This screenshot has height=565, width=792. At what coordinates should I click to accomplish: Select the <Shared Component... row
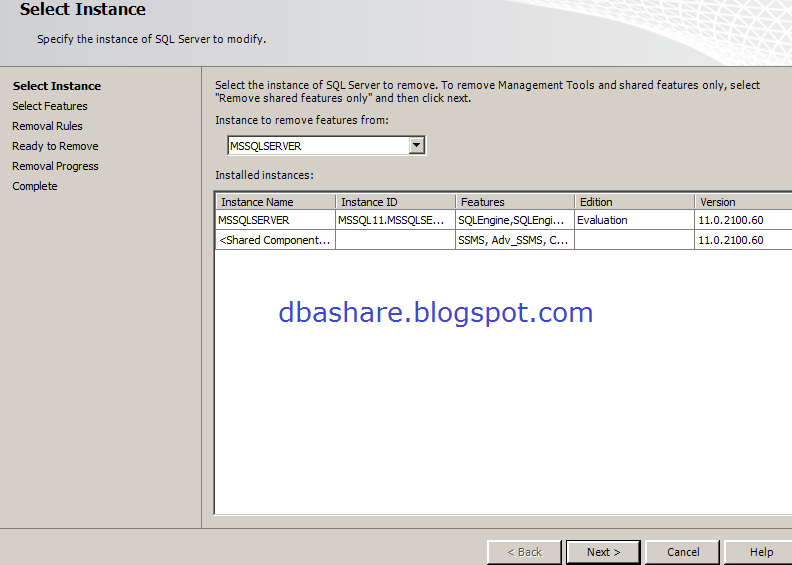pos(504,240)
